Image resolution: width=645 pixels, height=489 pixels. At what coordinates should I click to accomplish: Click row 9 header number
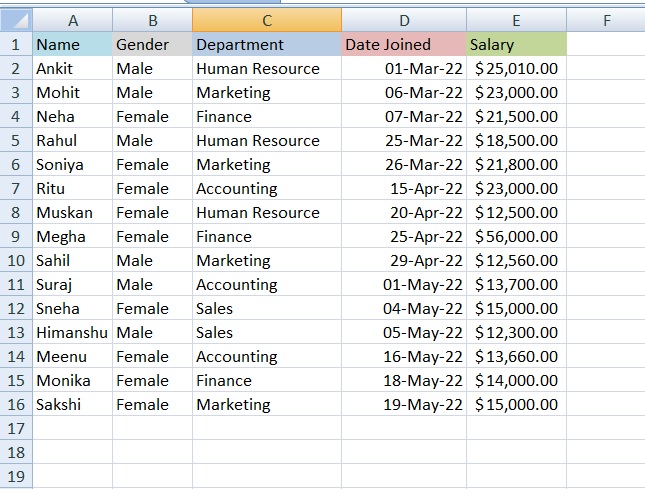pyautogui.click(x=16, y=236)
